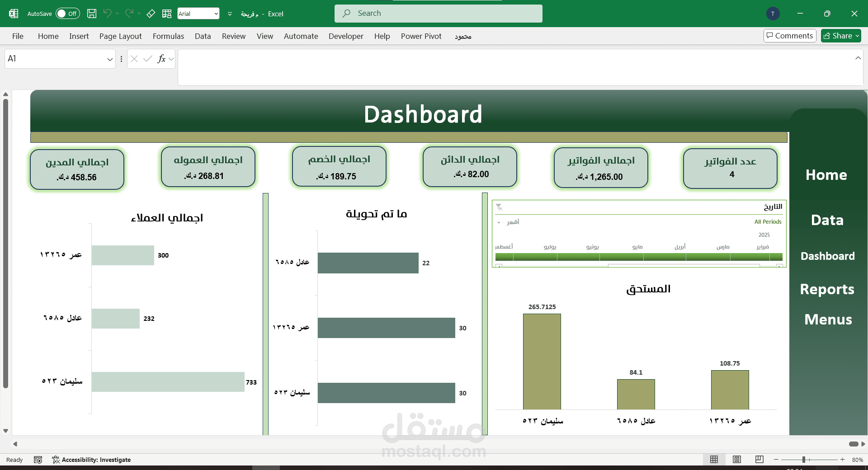Open the View tab
This screenshot has width=868, height=470.
(x=265, y=36)
